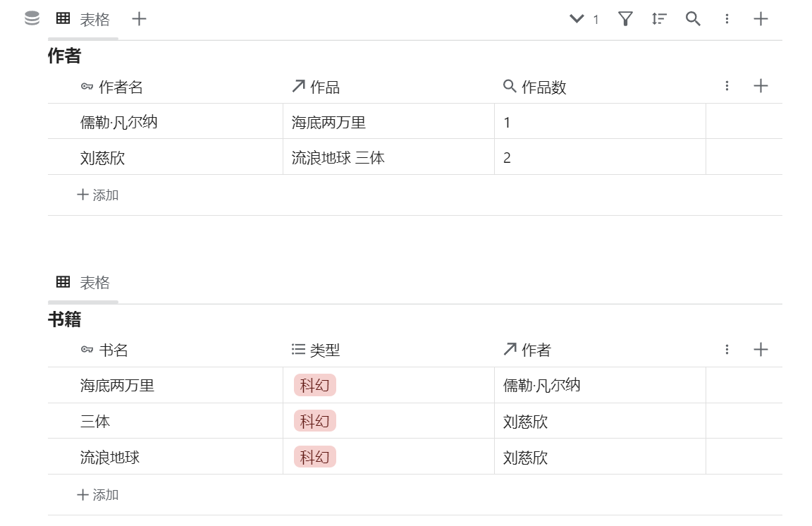Select the 表格 tab above 书籍

pos(84,283)
